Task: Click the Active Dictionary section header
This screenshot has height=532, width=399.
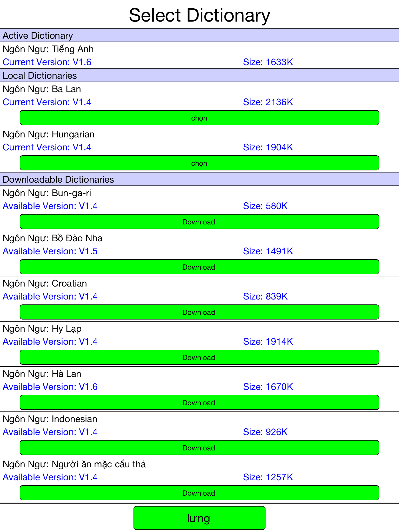Action: point(199,35)
